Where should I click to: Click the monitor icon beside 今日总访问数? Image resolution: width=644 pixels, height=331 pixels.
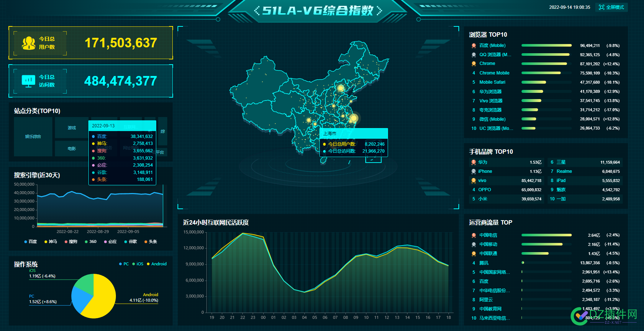pyautogui.click(x=29, y=81)
